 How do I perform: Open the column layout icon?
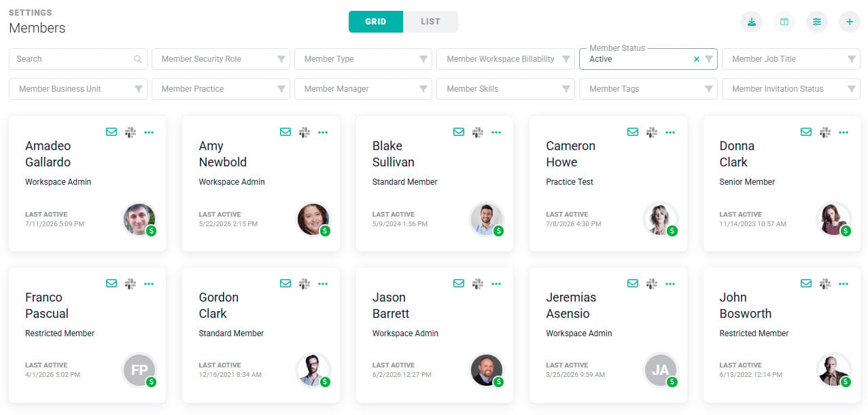point(784,22)
